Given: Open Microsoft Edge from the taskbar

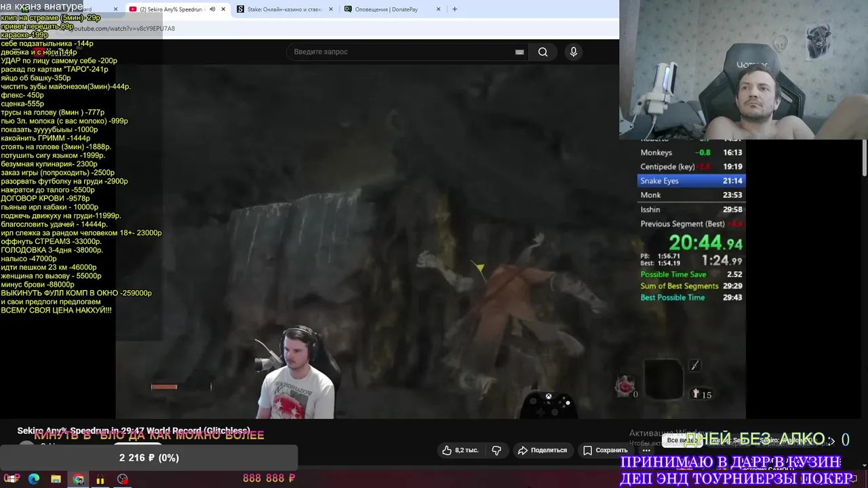Looking at the screenshot, I should 34,479.
